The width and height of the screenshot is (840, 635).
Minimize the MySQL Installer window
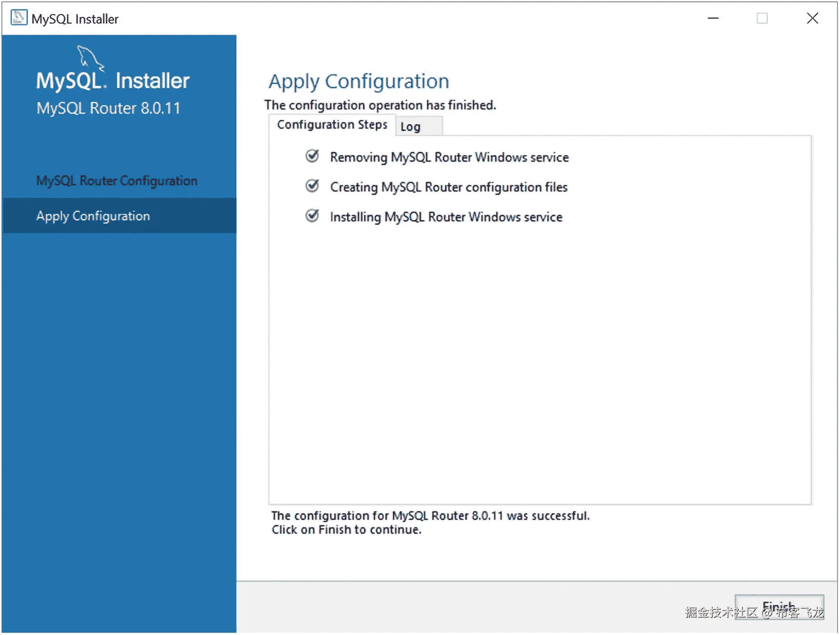pyautogui.click(x=713, y=19)
